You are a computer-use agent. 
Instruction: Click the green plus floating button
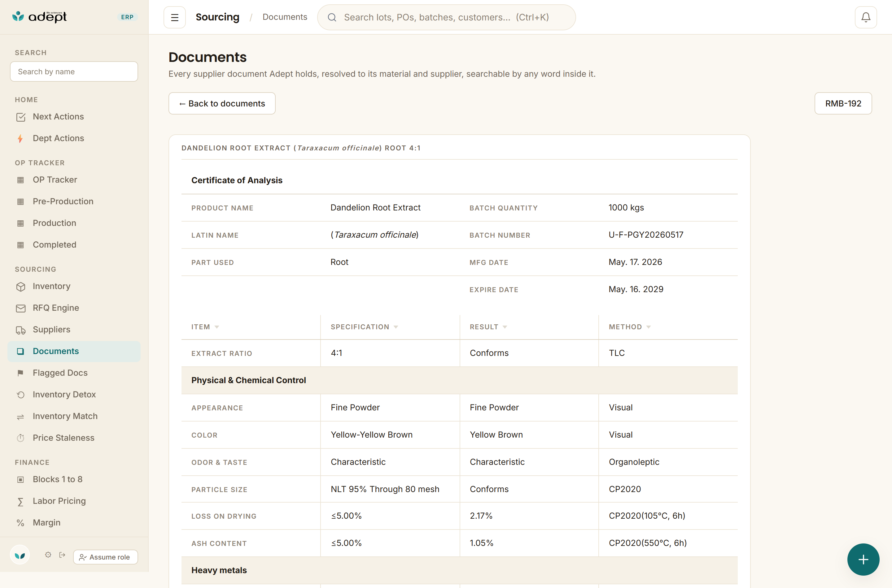(x=863, y=559)
